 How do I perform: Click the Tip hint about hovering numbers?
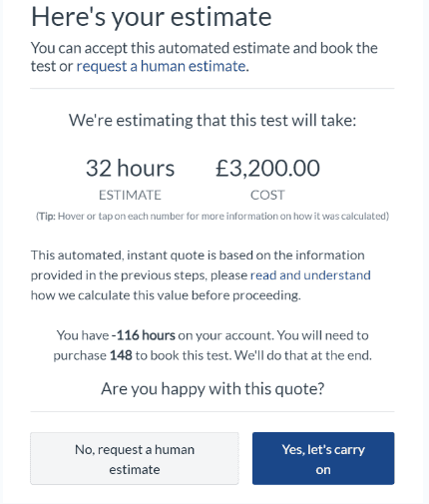213,217
